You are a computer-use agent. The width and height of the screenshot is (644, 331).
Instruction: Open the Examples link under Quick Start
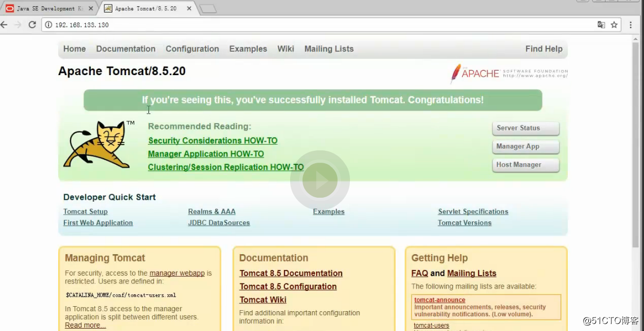[328, 211]
